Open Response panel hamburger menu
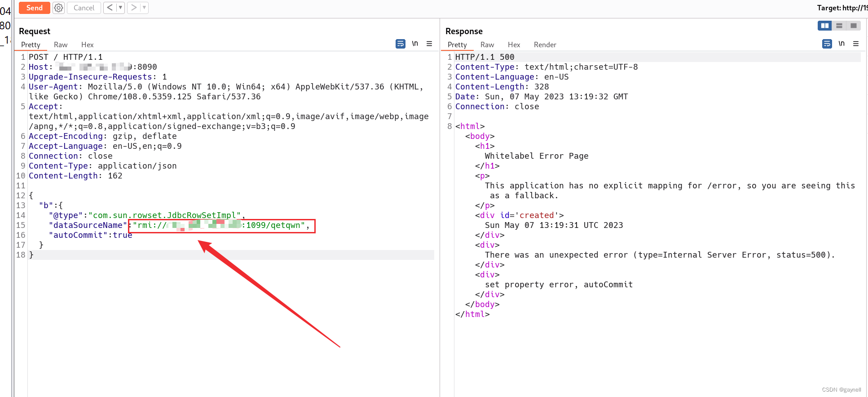 tap(856, 44)
